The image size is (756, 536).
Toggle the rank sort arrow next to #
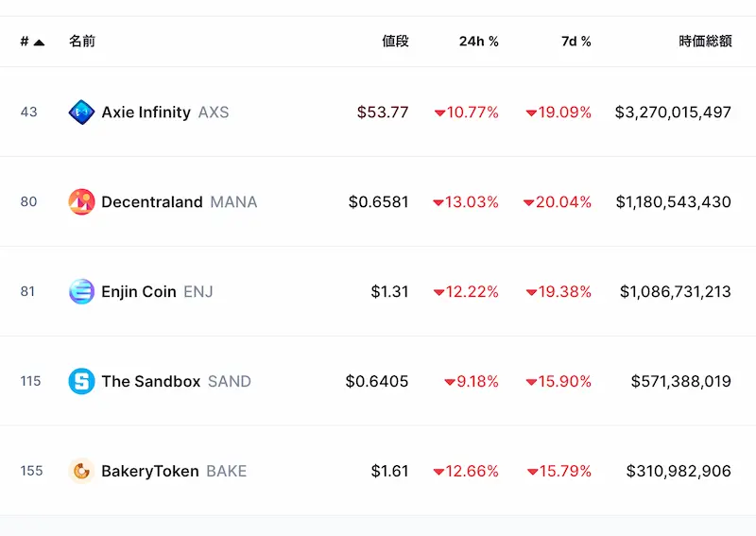click(39, 43)
